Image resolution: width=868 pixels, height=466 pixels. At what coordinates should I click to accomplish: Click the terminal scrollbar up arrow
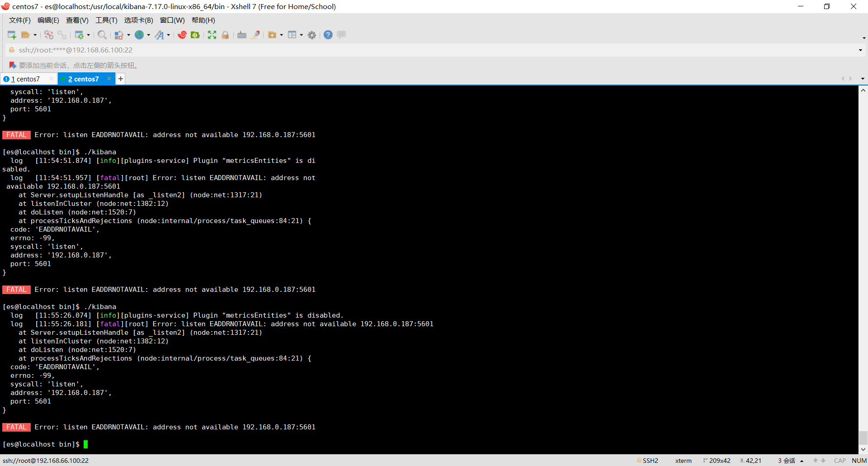click(863, 90)
